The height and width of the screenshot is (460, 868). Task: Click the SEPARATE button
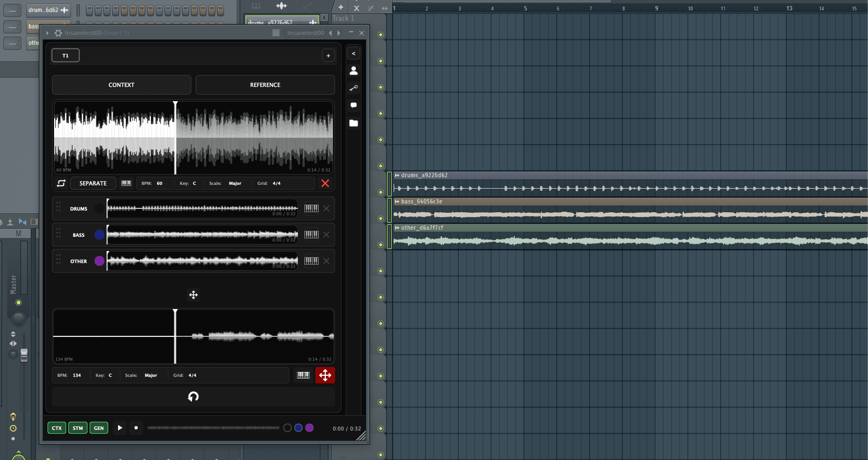[x=93, y=183]
